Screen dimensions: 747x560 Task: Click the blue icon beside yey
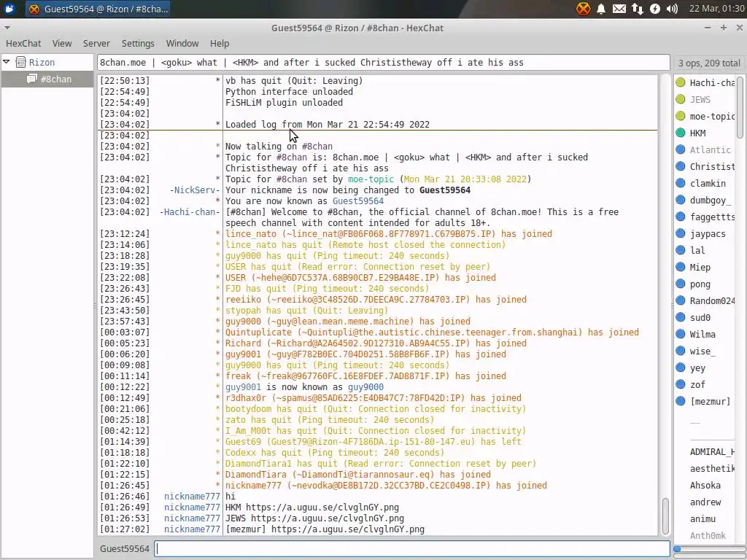681,367
